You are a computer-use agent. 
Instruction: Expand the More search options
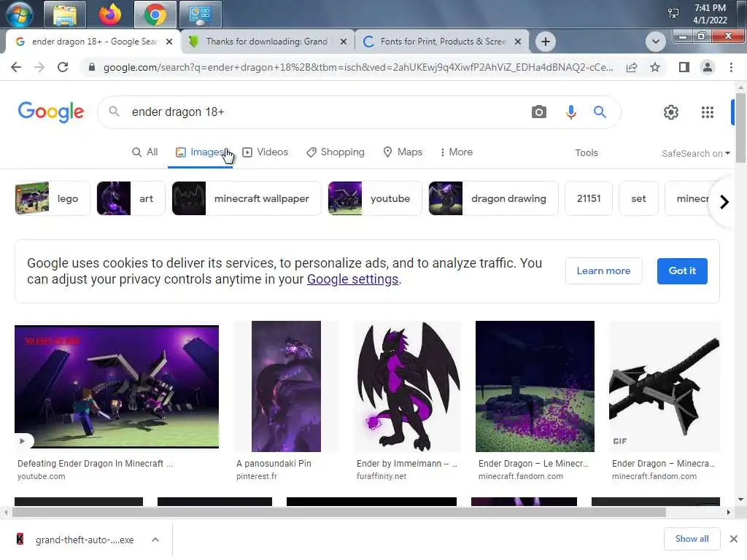457,152
